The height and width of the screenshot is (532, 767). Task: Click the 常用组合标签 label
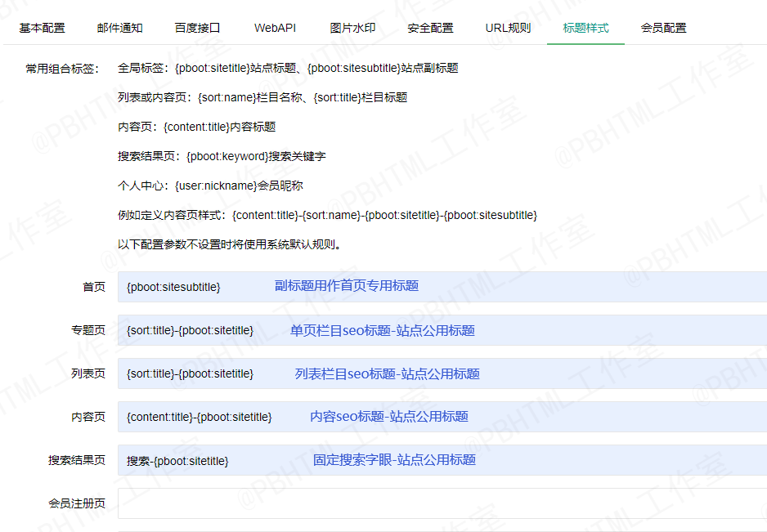point(62,69)
